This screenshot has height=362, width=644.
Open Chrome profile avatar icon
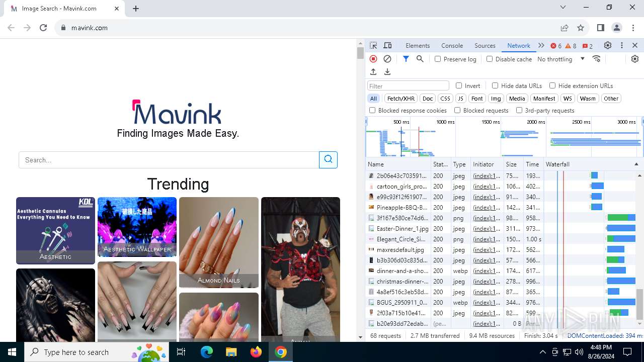617,28
